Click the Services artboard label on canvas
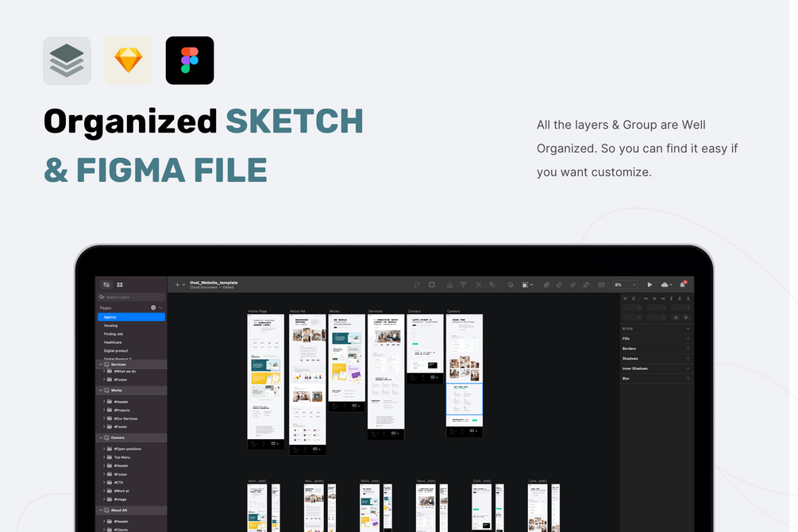 click(376, 311)
